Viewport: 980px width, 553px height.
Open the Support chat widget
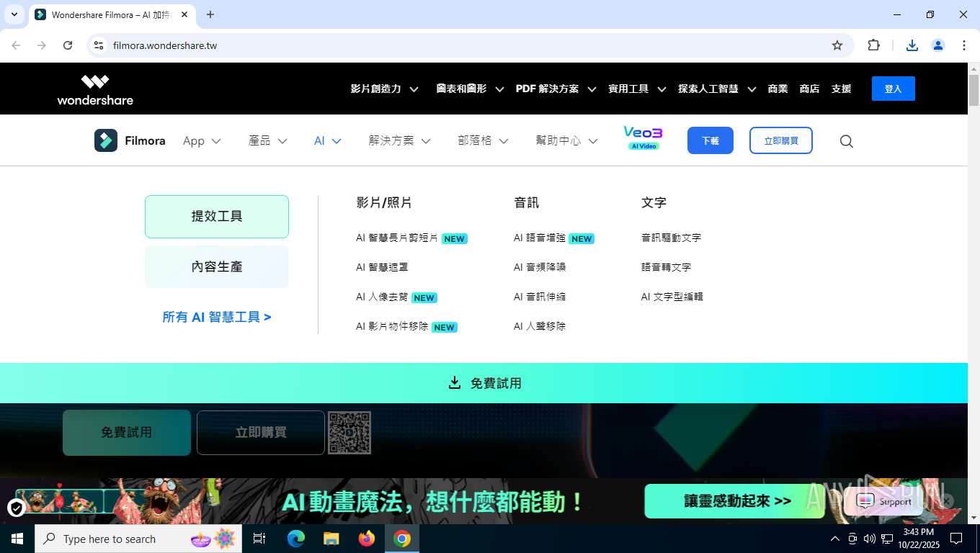[884, 502]
